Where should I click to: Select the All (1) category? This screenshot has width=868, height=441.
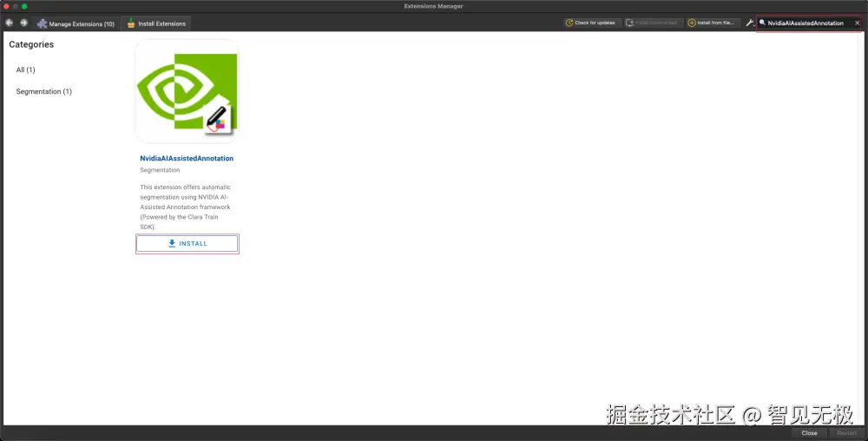pos(25,69)
